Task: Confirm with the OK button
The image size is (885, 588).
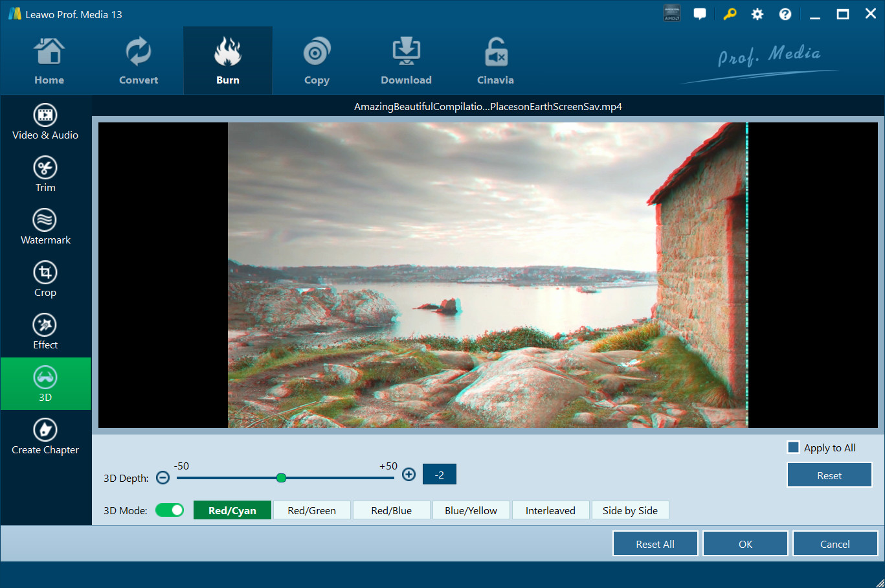Action: click(745, 544)
